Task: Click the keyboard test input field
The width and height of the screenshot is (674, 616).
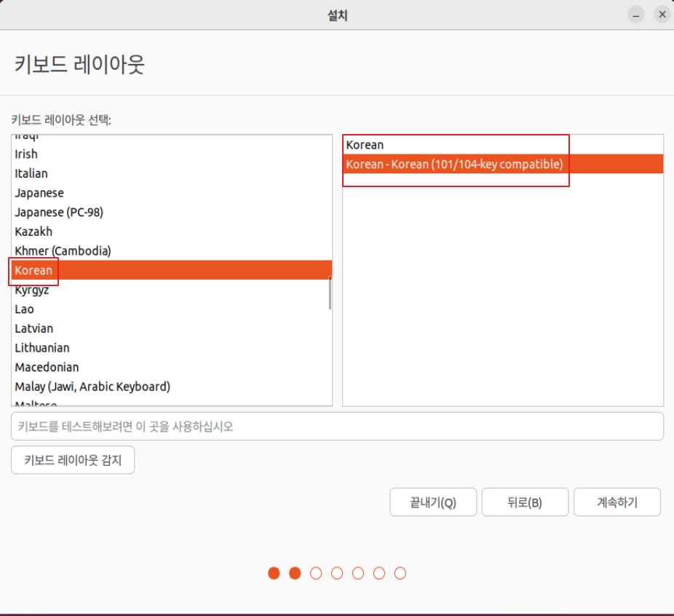Action: 337,426
